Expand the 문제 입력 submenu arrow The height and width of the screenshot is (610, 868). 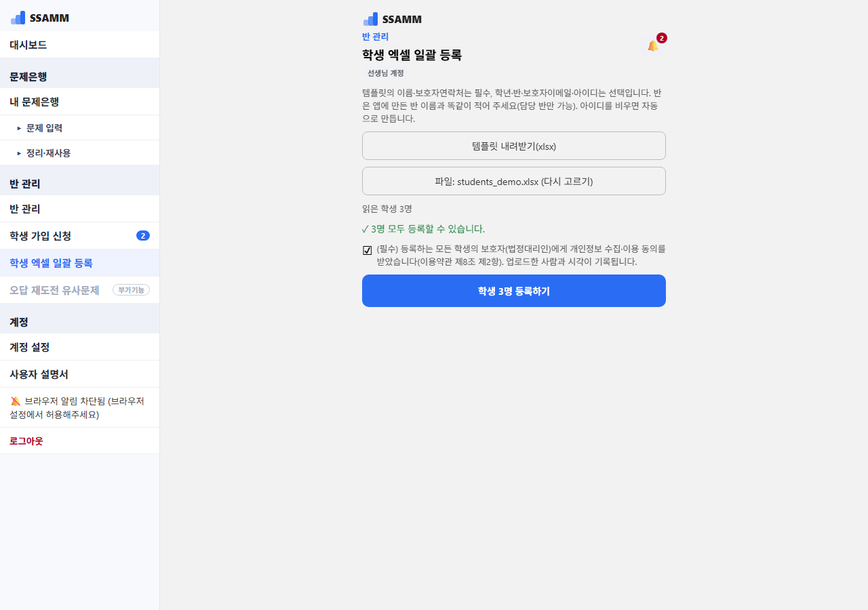[x=19, y=128]
